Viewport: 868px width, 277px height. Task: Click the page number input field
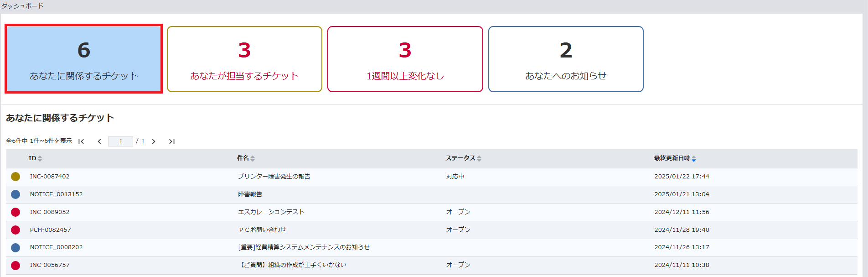[120, 141]
